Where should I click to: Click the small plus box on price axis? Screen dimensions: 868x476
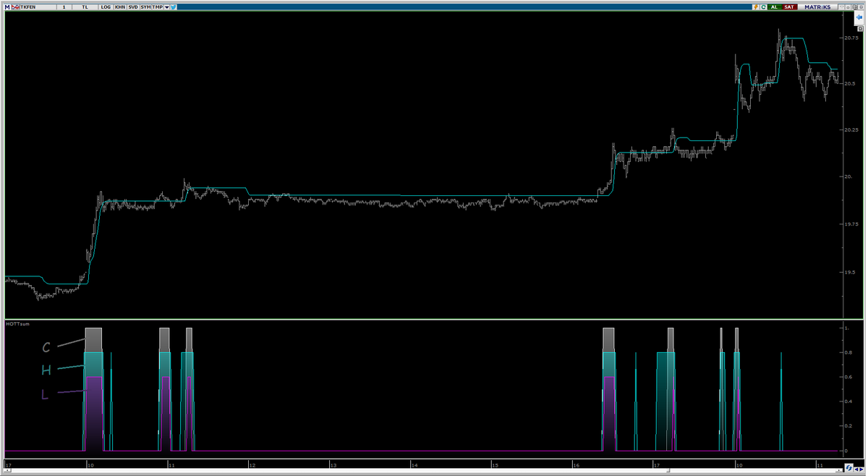coord(862,29)
